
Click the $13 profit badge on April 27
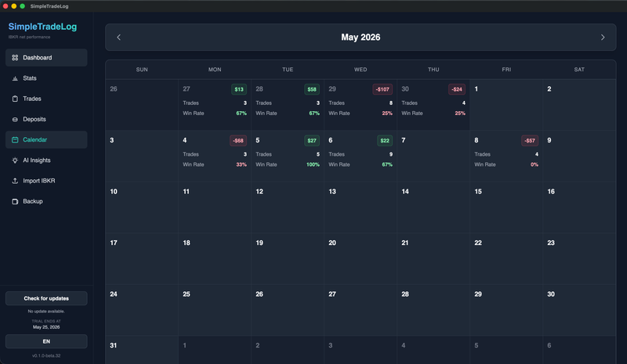(239, 89)
